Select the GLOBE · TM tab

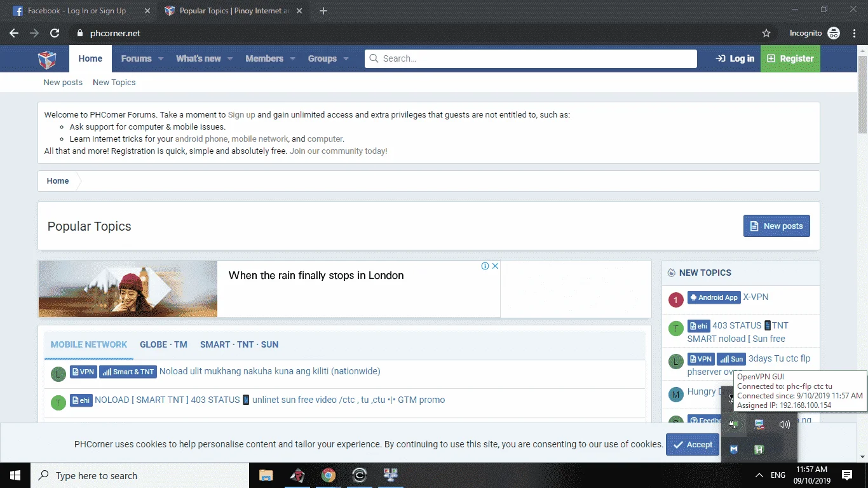pyautogui.click(x=163, y=344)
